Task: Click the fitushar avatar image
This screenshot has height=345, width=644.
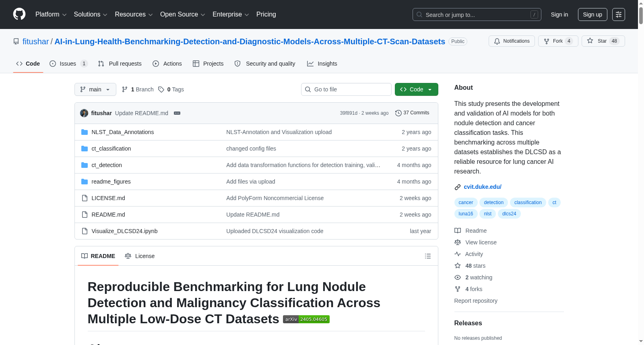Action: point(84,113)
